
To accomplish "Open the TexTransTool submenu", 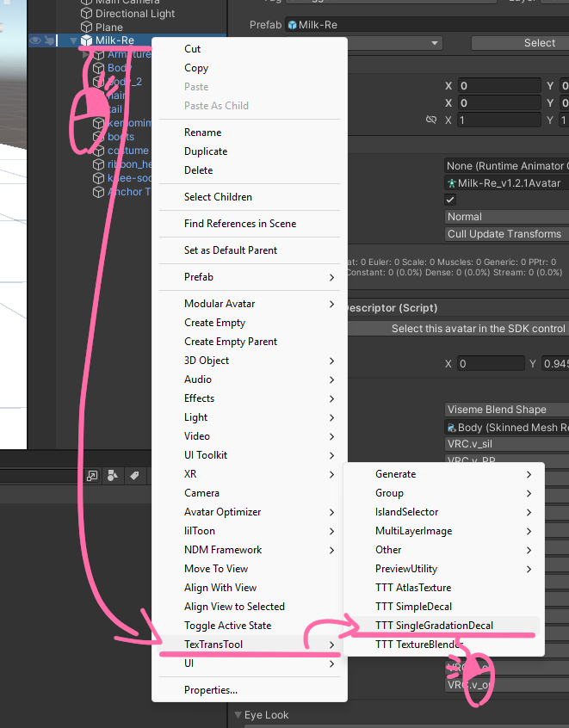I will point(250,645).
